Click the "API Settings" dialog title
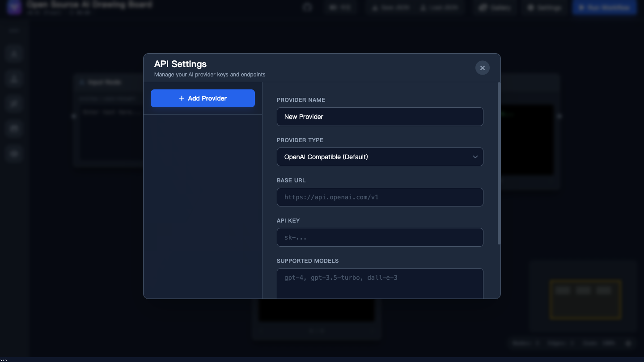This screenshot has height=362, width=644. 180,64
